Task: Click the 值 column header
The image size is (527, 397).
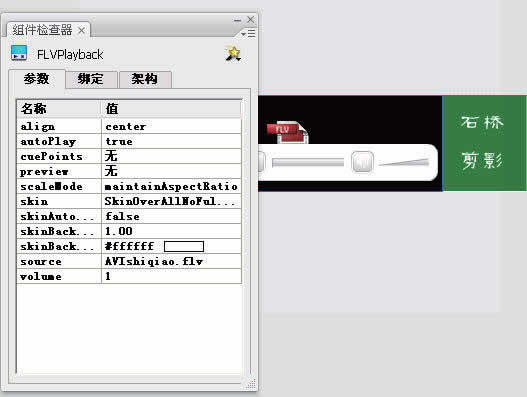Action: (x=171, y=109)
